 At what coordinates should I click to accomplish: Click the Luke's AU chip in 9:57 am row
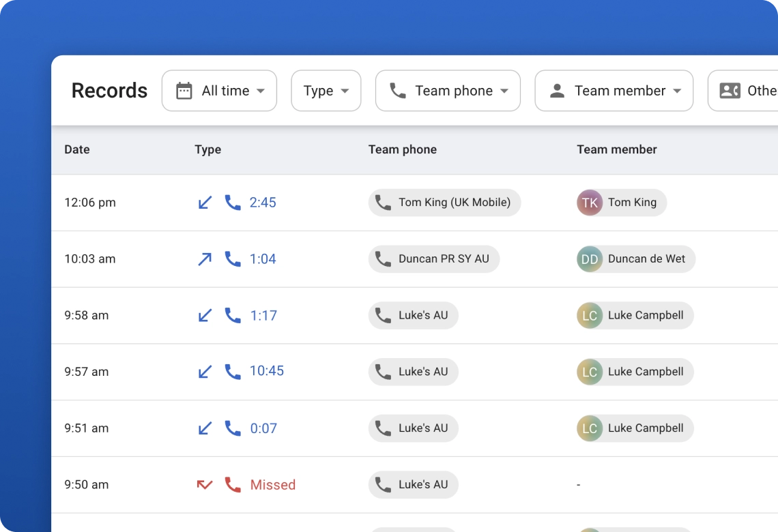414,372
